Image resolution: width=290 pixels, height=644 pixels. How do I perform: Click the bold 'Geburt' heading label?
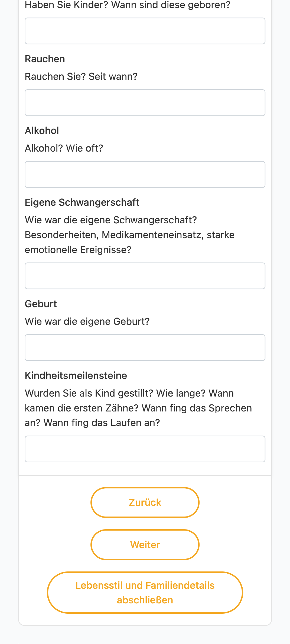click(41, 304)
